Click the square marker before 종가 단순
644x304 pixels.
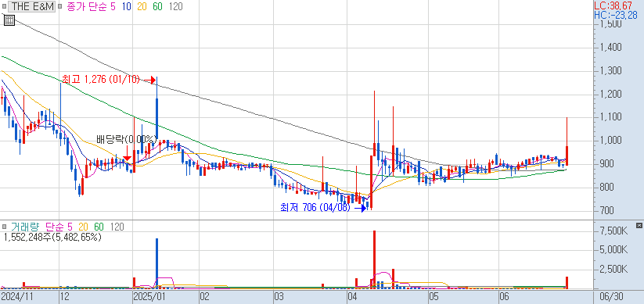pyautogui.click(x=59, y=6)
